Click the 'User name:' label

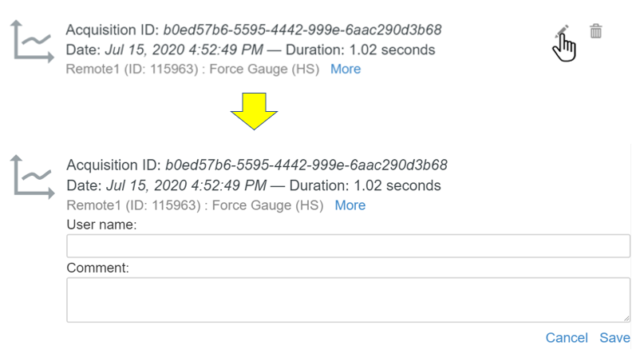(101, 225)
